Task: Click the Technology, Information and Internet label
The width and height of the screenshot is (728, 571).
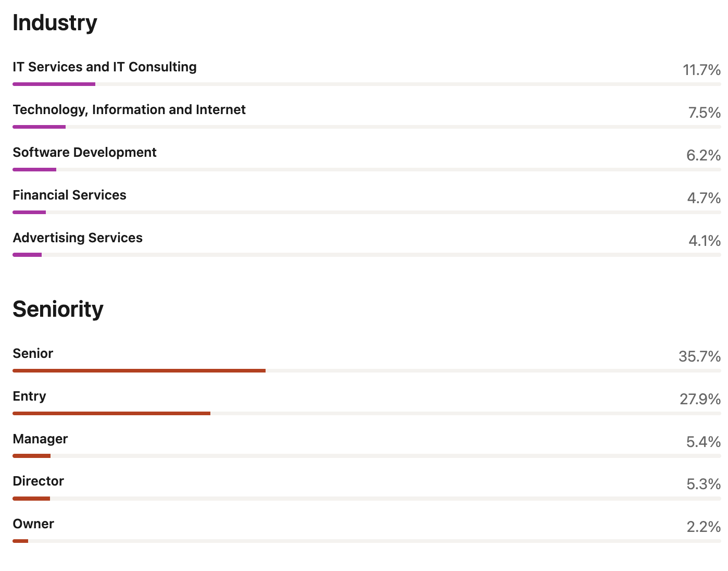Action: tap(129, 109)
